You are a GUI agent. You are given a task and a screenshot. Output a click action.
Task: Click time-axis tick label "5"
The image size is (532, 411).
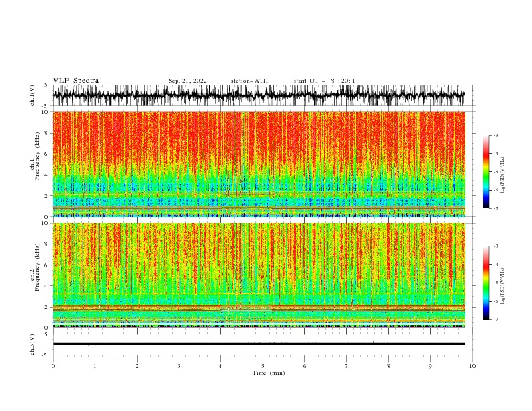(263, 366)
